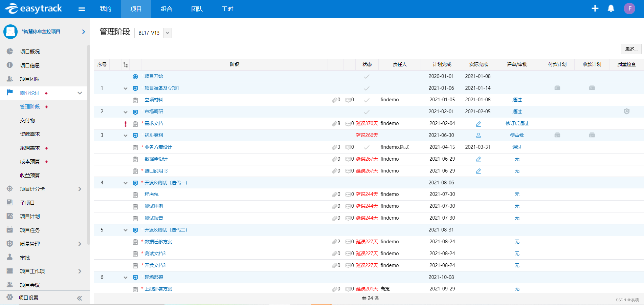Click the edit pencil icon in 需求文档 row
The height and width of the screenshot is (305, 644).
tap(479, 124)
